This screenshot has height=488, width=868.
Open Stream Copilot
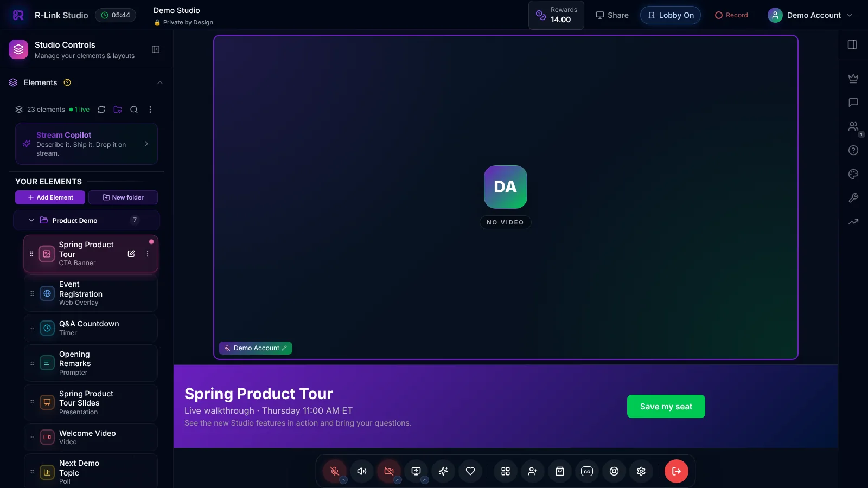pyautogui.click(x=86, y=144)
